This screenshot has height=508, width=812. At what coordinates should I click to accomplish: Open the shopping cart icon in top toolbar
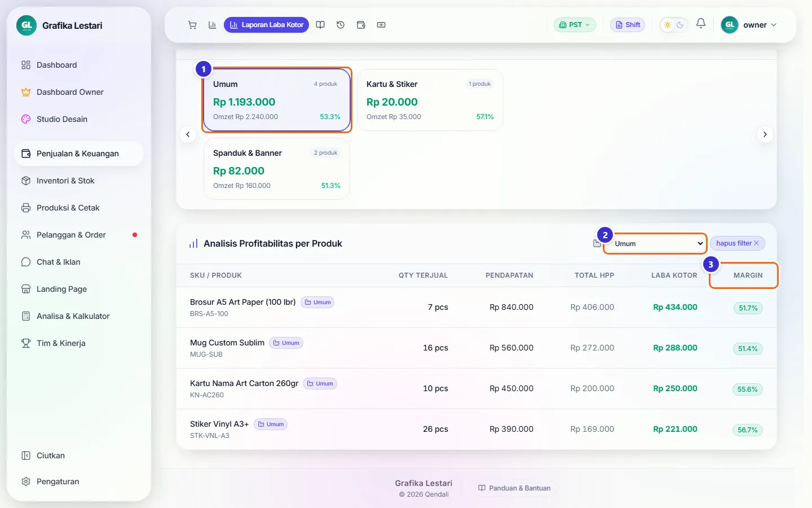point(192,25)
